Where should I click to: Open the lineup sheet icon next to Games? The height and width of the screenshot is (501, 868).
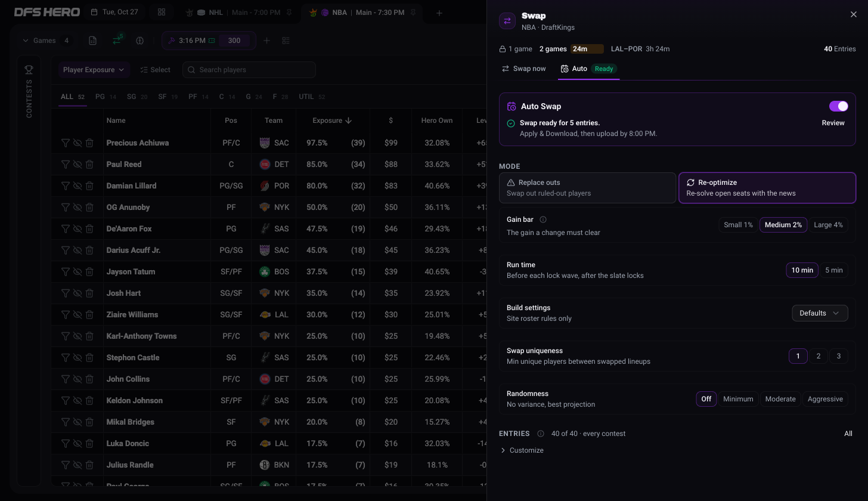click(x=92, y=41)
